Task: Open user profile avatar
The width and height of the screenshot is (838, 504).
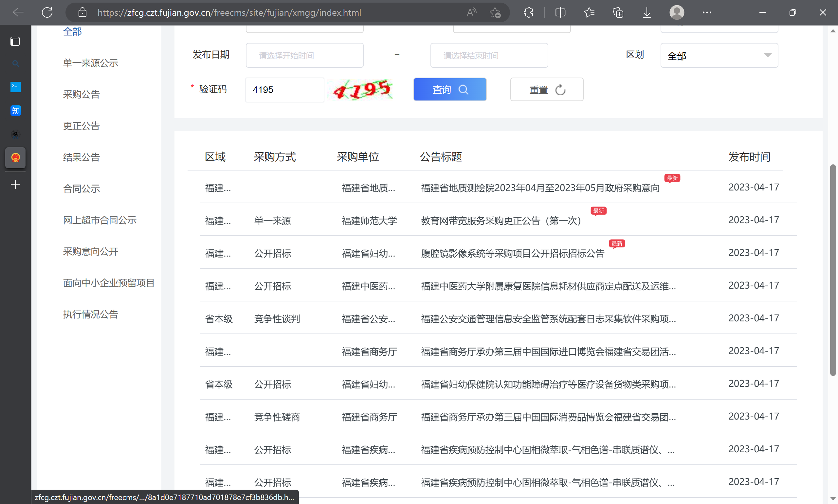Action: click(677, 12)
